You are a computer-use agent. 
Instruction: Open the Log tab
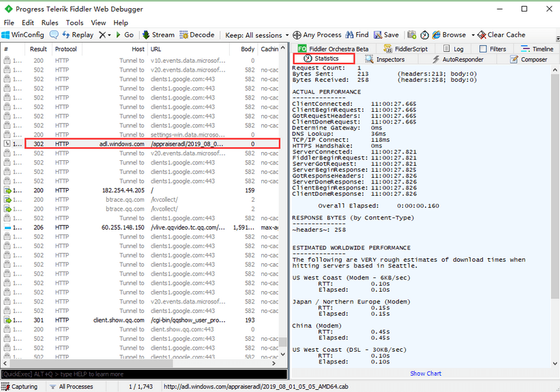coord(453,48)
